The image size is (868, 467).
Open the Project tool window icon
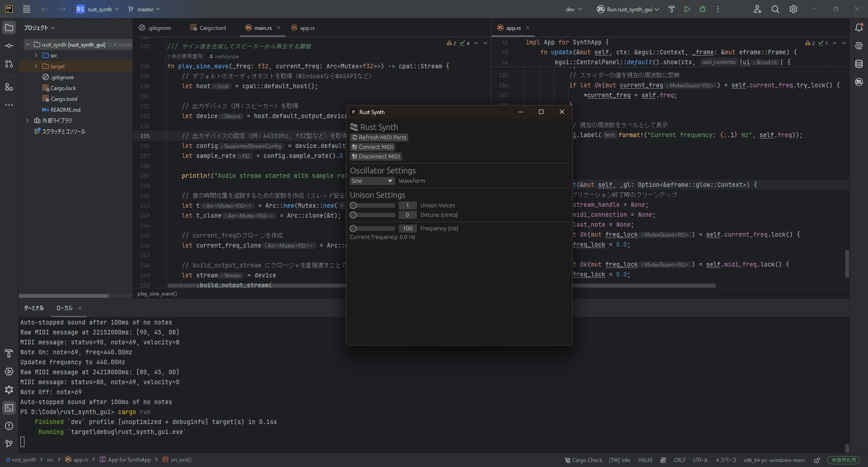(x=9, y=28)
